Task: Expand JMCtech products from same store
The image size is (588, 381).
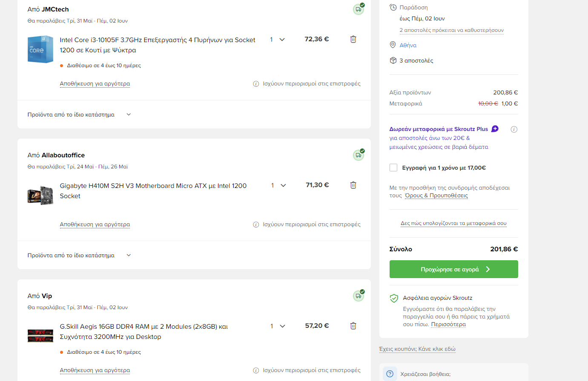Action: (x=79, y=114)
